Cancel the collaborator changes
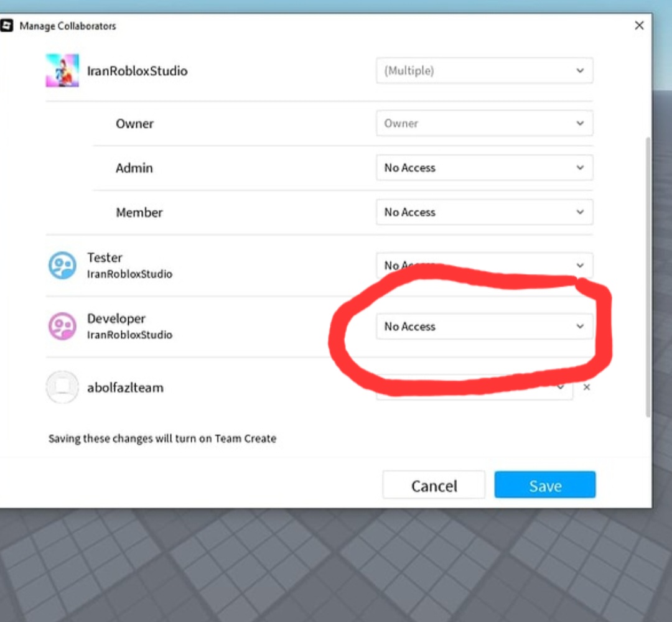This screenshot has height=622, width=672. 434,485
